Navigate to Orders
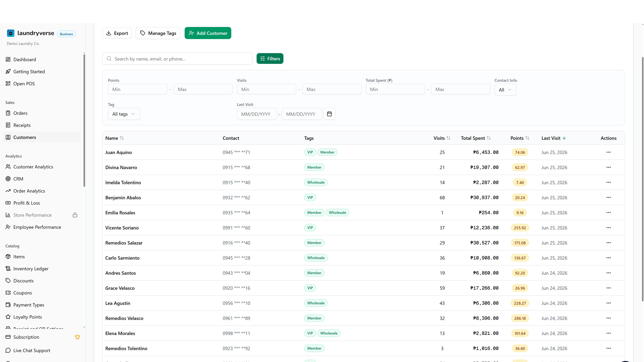Viewport: 644px width, 362px height. (x=41, y=113)
